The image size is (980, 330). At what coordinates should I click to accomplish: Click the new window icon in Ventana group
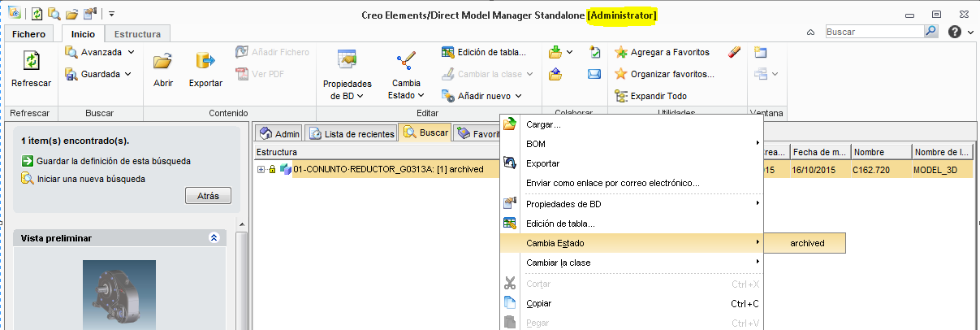(760, 52)
